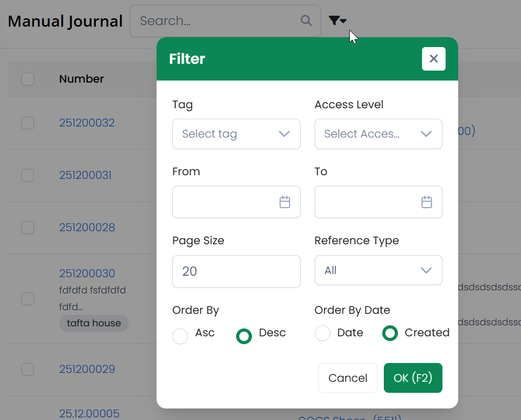Open the To date calendar icon
The width and height of the screenshot is (521, 420).
427,202
